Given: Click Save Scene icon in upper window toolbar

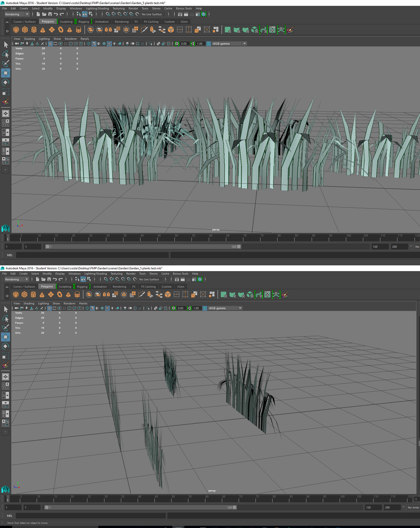Looking at the screenshot, I should [50, 14].
